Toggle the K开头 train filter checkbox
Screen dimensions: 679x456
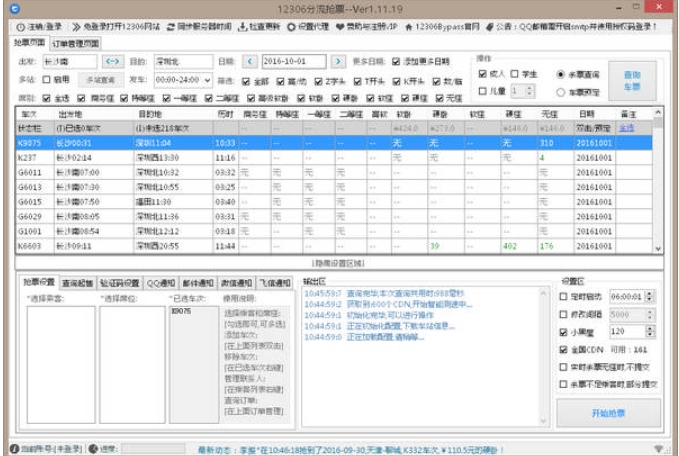coord(396,81)
